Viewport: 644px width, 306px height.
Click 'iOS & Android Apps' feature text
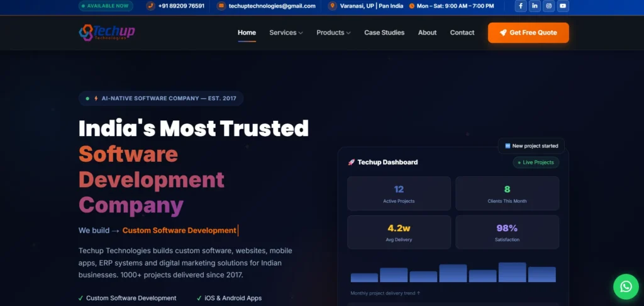pyautogui.click(x=233, y=298)
